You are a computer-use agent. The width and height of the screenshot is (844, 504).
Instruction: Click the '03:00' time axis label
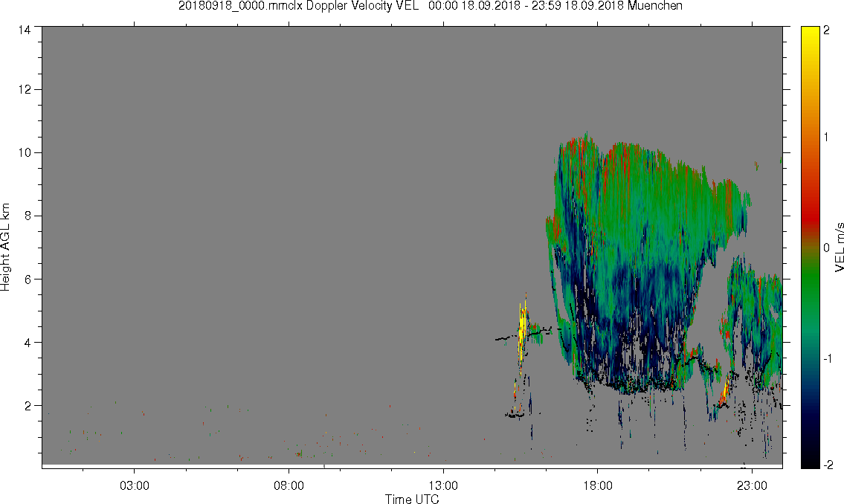coord(134,485)
